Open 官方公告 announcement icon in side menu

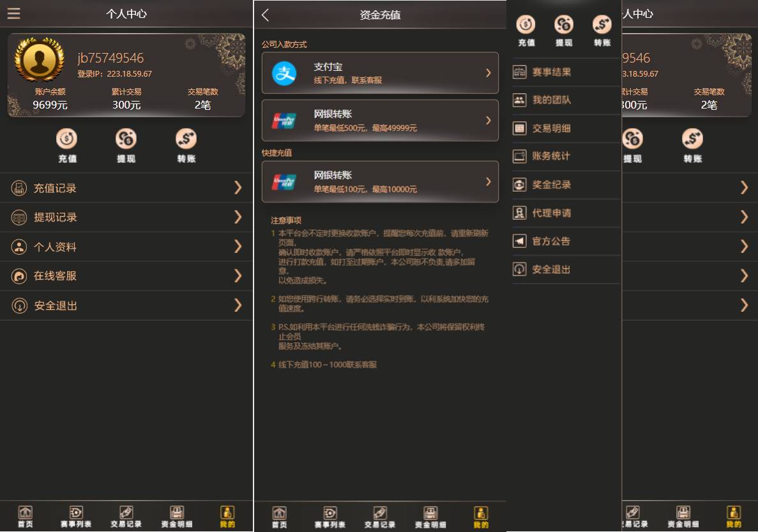click(519, 241)
